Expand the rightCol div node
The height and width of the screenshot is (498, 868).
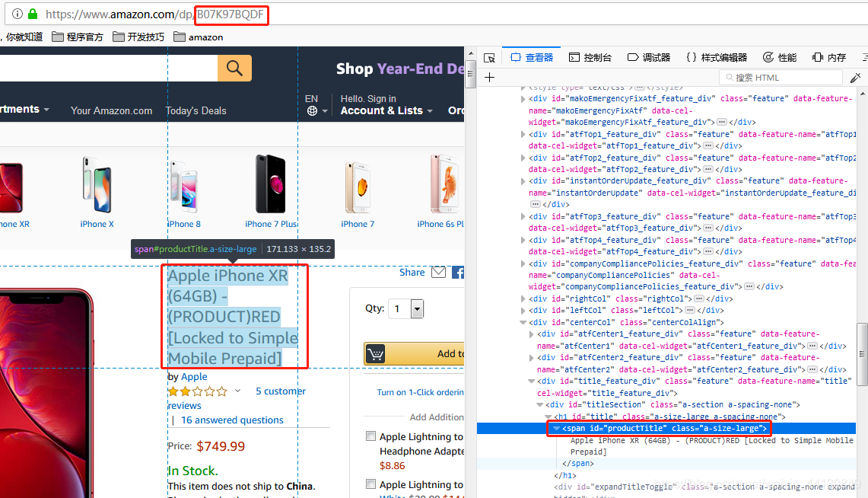pyautogui.click(x=523, y=298)
